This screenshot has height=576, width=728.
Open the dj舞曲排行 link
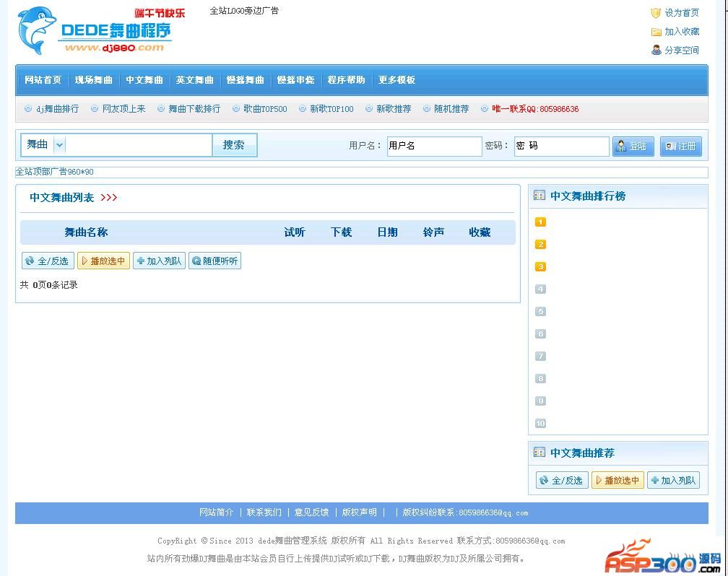tap(58, 108)
